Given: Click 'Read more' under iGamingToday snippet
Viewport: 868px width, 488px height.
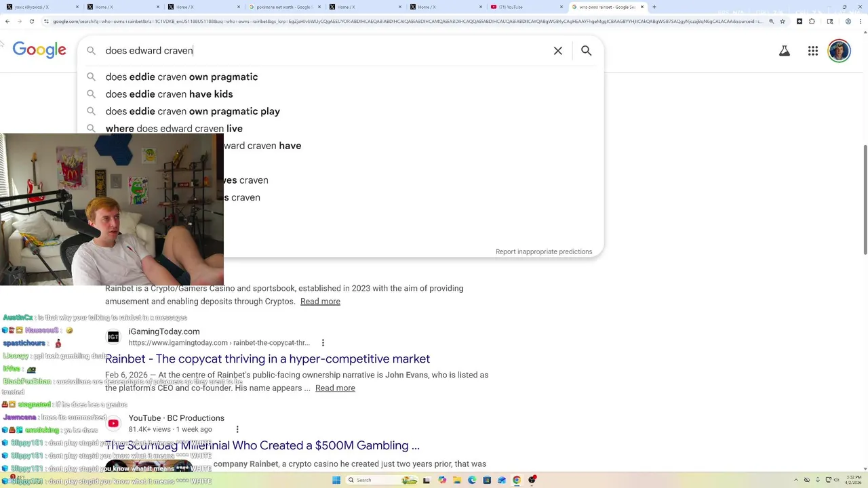Looking at the screenshot, I should click(x=335, y=388).
